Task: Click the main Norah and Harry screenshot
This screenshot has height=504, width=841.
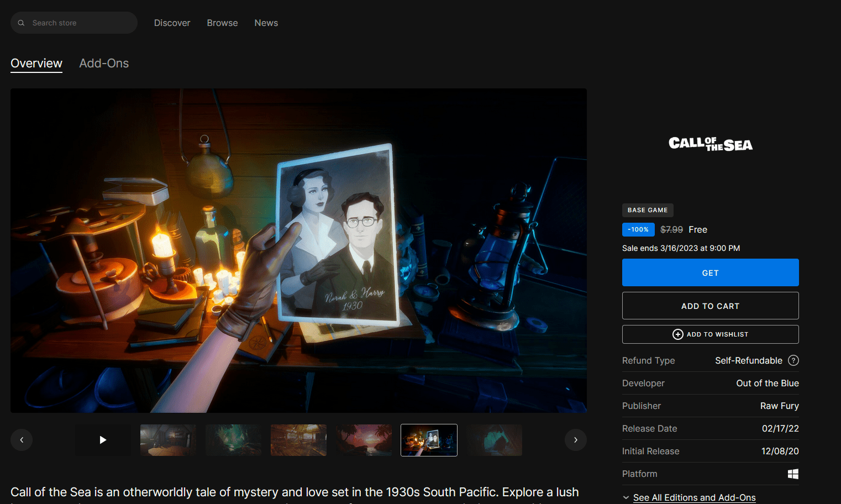Action: [298, 250]
